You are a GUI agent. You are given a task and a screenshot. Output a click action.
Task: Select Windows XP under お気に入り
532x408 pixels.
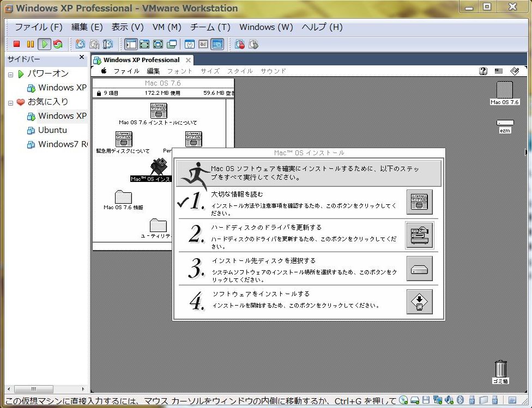pyautogui.click(x=57, y=116)
